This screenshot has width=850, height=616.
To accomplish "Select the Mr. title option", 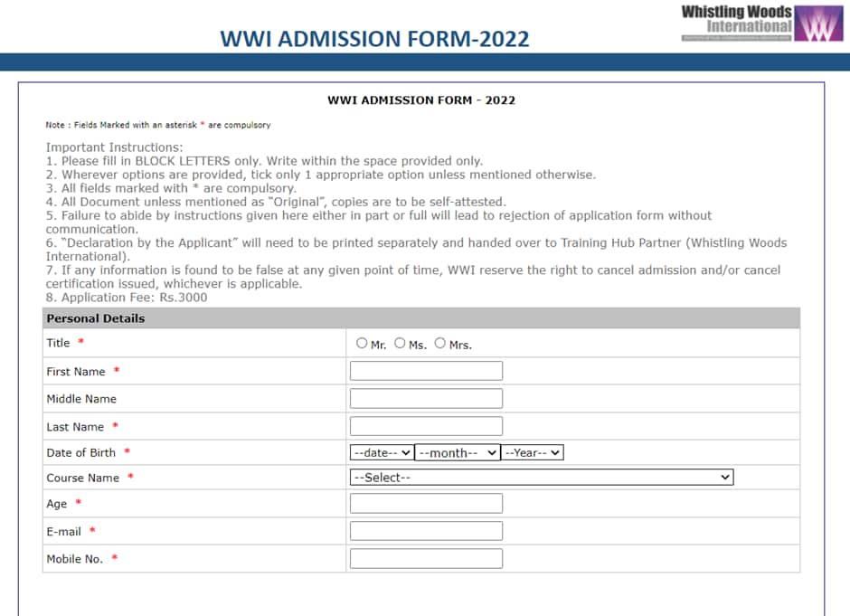I will (361, 343).
